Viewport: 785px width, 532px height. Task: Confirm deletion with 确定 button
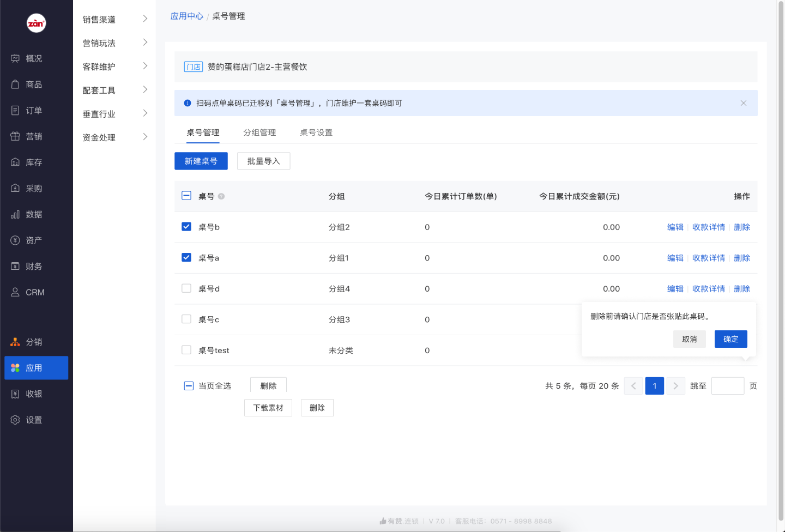[731, 339]
